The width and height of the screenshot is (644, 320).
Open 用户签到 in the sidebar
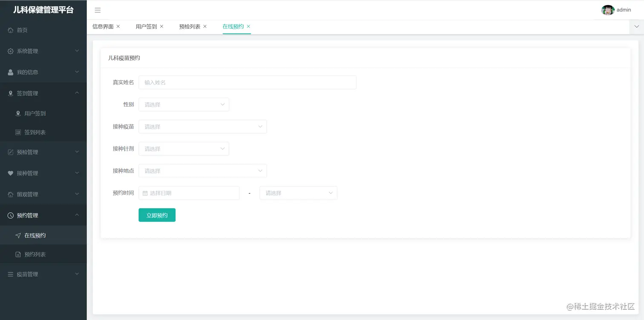point(43,114)
